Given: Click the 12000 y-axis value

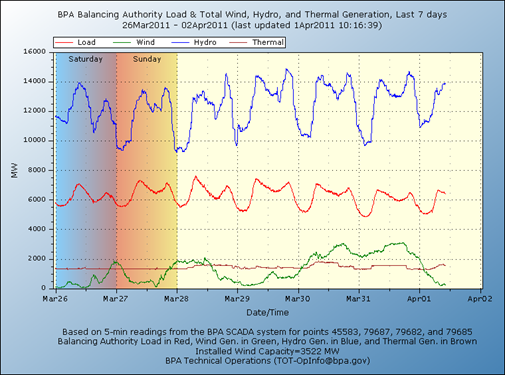Looking at the screenshot, I should tap(35, 111).
